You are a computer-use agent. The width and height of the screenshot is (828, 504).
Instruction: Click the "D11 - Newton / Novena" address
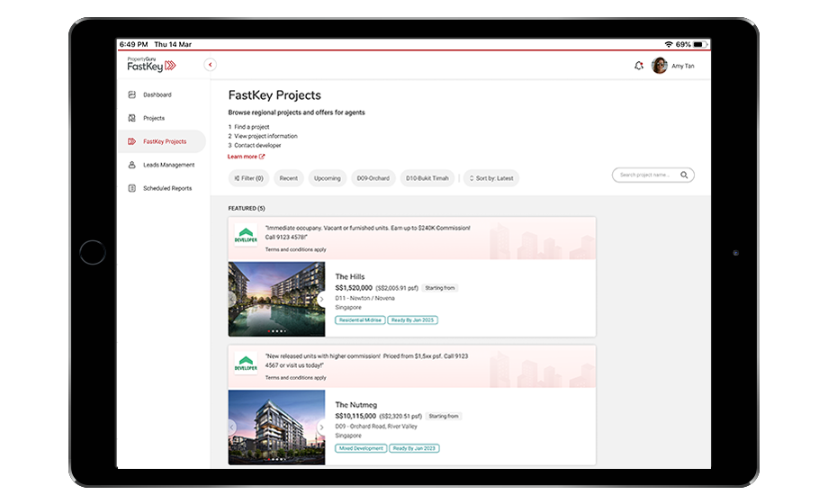point(364,298)
